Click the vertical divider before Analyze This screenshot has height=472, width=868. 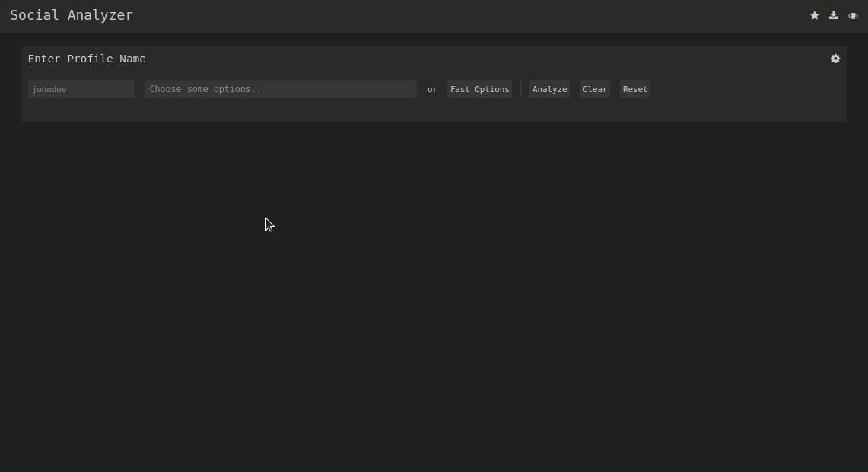[521, 89]
